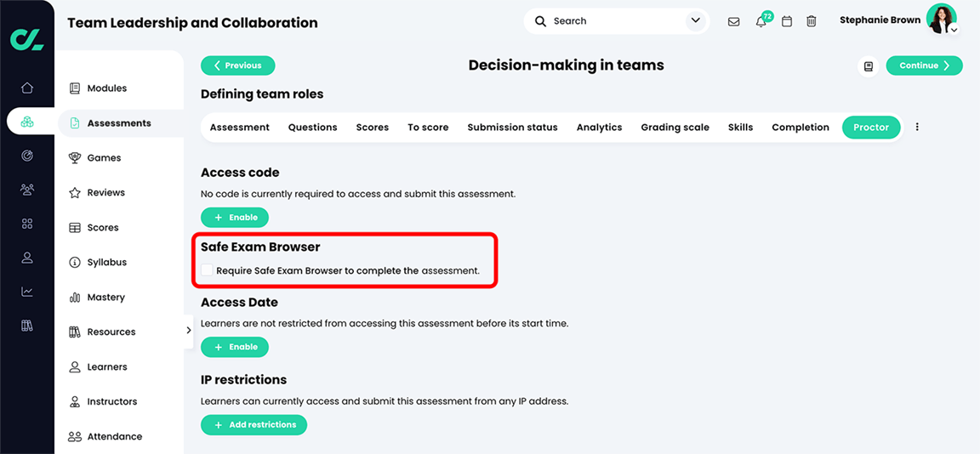Open the Submission status tab
Image resolution: width=980 pixels, height=454 pixels.
(512, 128)
